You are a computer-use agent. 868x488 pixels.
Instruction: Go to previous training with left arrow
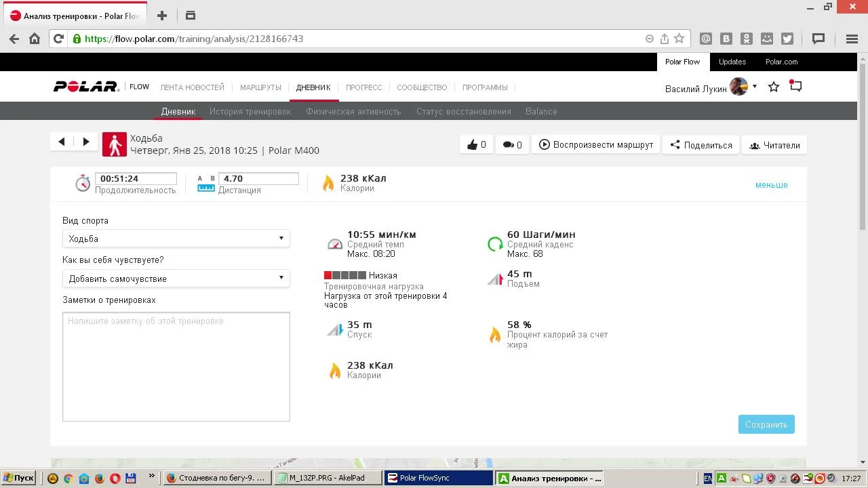62,142
